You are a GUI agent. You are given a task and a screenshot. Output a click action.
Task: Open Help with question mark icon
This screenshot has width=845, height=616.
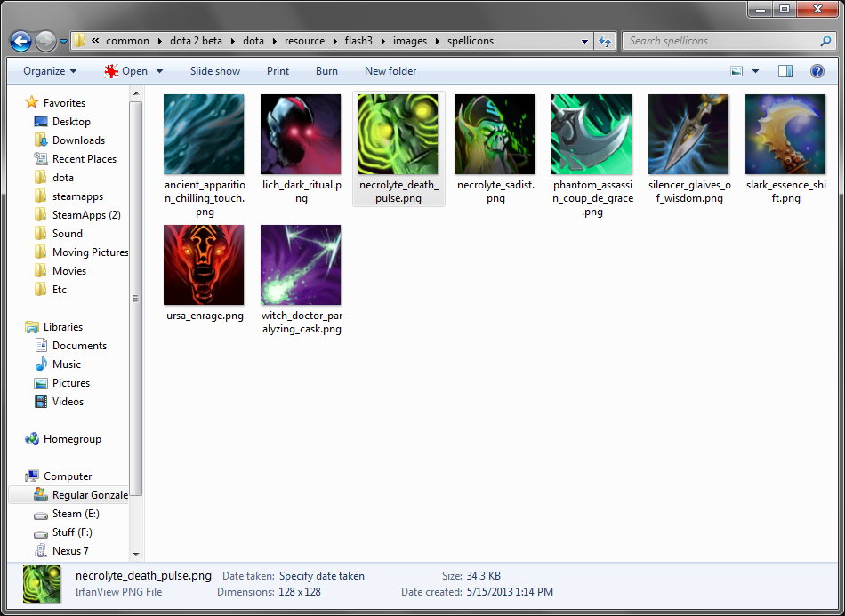(817, 71)
